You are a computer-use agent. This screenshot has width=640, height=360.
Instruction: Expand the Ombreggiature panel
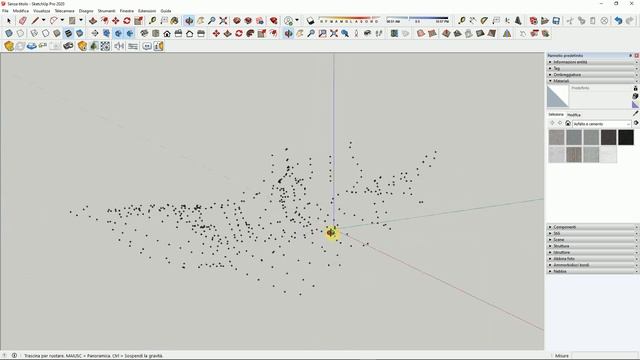point(593,75)
